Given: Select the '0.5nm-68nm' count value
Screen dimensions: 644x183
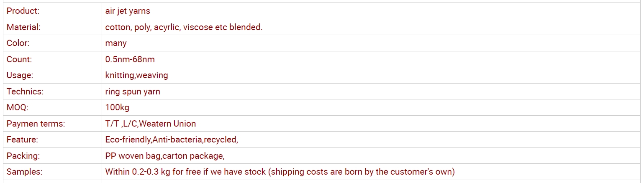Looking at the screenshot, I should click(x=130, y=59).
